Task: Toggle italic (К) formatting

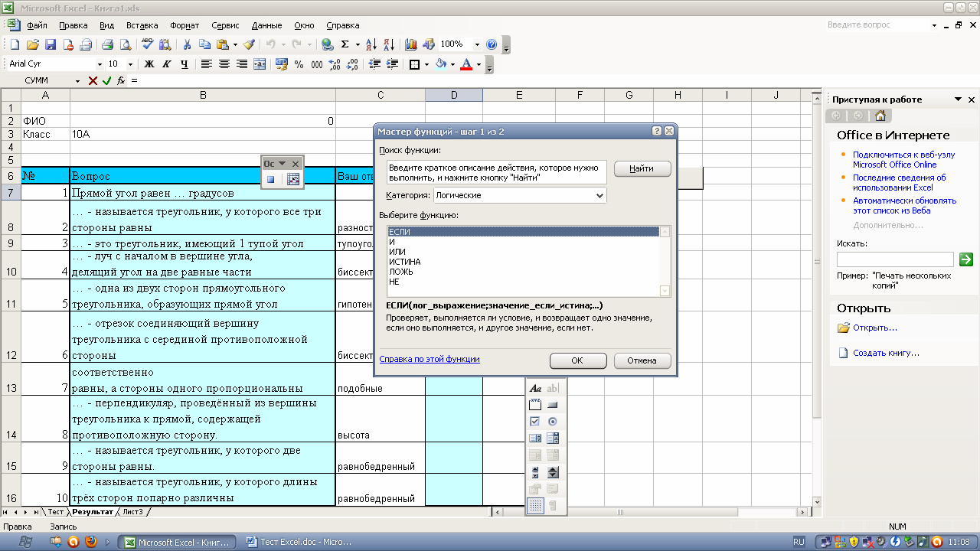Action: (167, 64)
